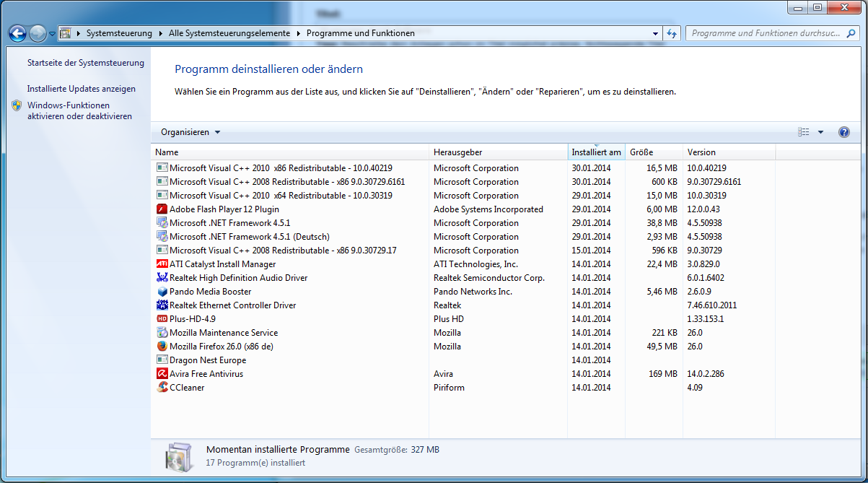Click the Dragon Nest Europe icon
This screenshot has width=868, height=483.
[x=162, y=360]
